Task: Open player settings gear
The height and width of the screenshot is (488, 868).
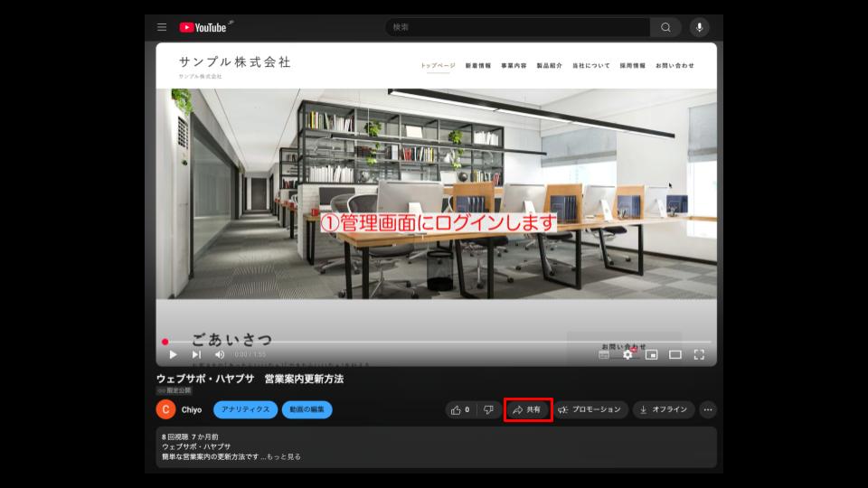Action: 627,354
